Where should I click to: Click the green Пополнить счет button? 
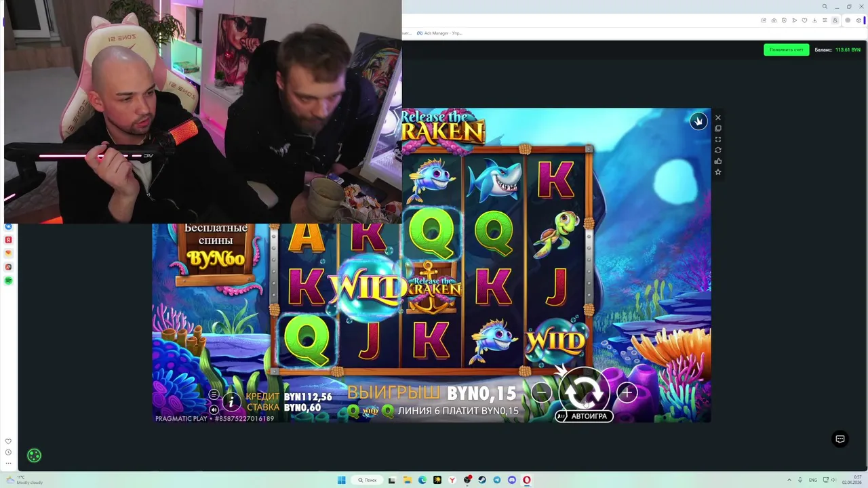pos(787,49)
